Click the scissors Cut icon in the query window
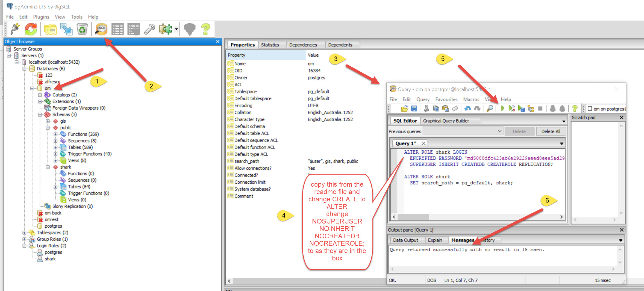Image resolution: width=644 pixels, height=291 pixels. point(426,109)
